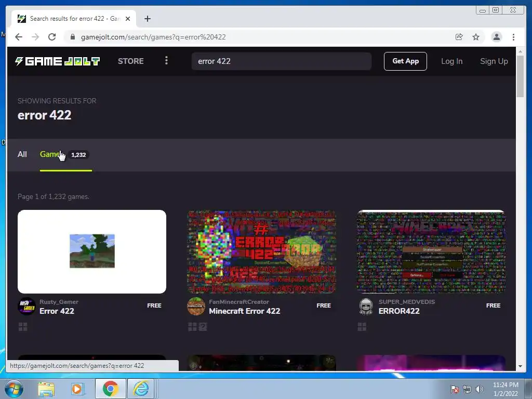This screenshot has height=399, width=532.
Task: Share this page via the share icon
Action: [x=459, y=37]
